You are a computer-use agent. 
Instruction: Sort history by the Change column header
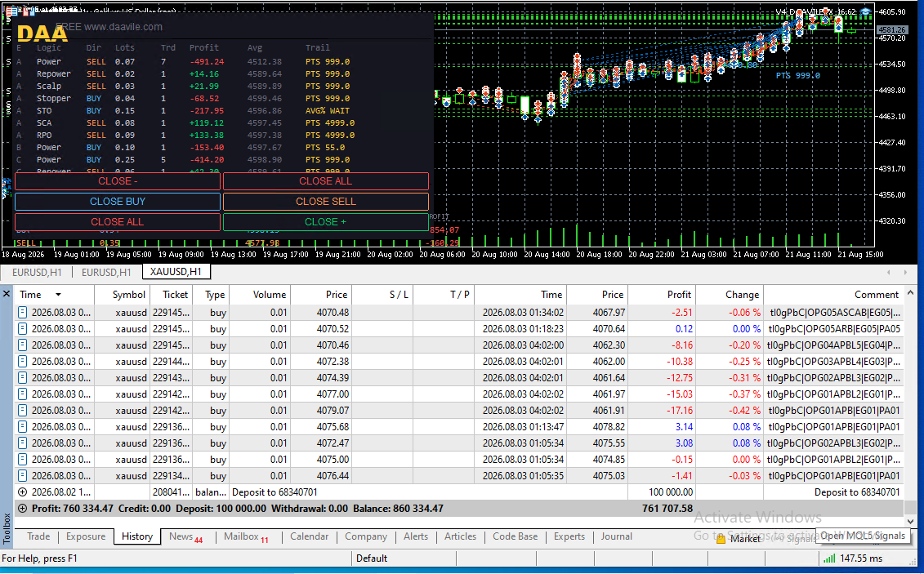pyautogui.click(x=730, y=295)
